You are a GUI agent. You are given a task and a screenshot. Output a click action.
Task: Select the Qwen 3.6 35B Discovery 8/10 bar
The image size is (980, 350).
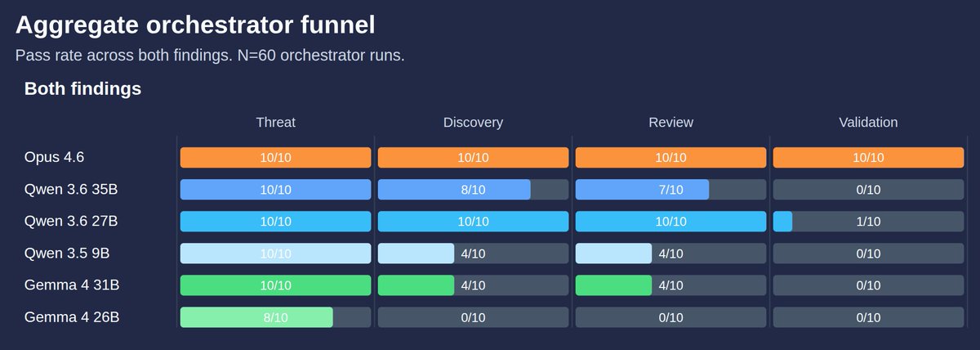click(473, 190)
